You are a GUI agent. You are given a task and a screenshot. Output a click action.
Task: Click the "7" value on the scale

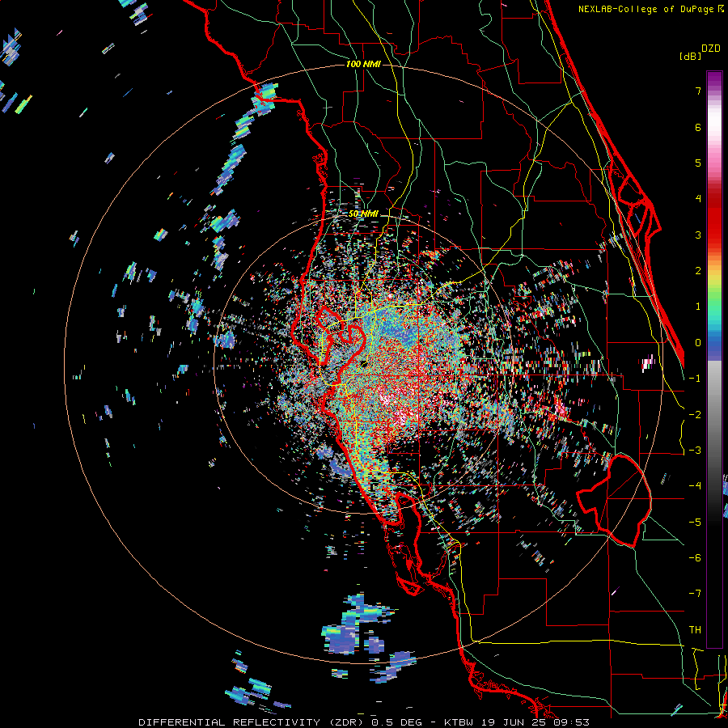tap(698, 91)
